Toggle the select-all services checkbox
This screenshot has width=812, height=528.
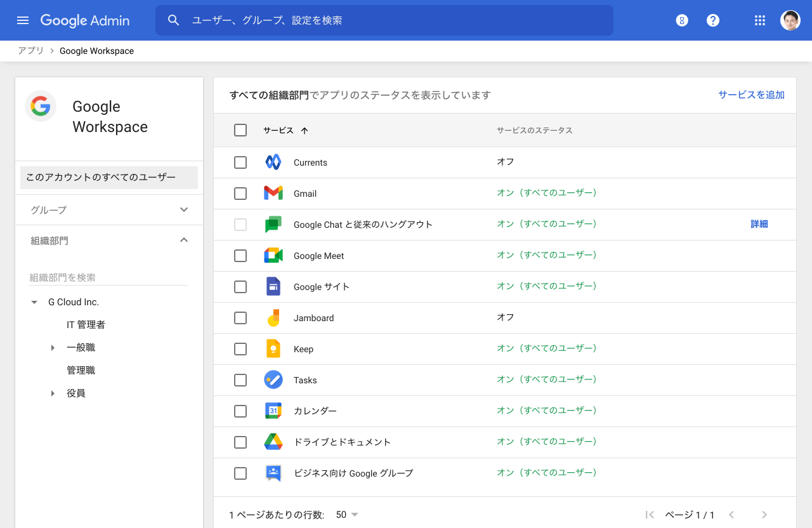point(240,130)
